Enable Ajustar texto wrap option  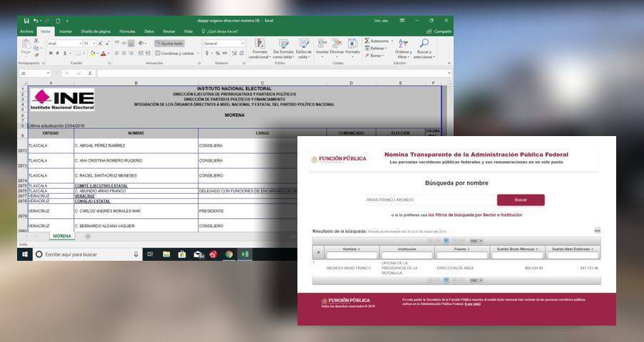click(169, 43)
